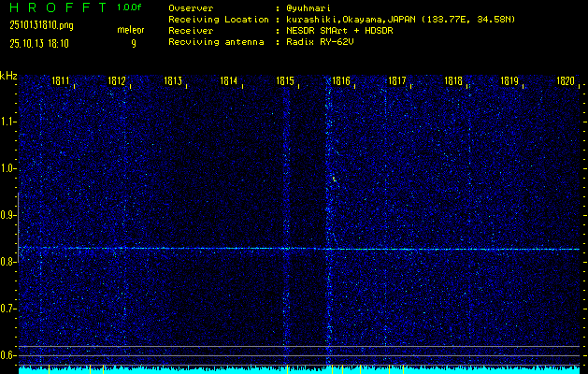Screen dimensions: 588x374
Task: Click the 1815 time axis label
Action: [x=284, y=80]
